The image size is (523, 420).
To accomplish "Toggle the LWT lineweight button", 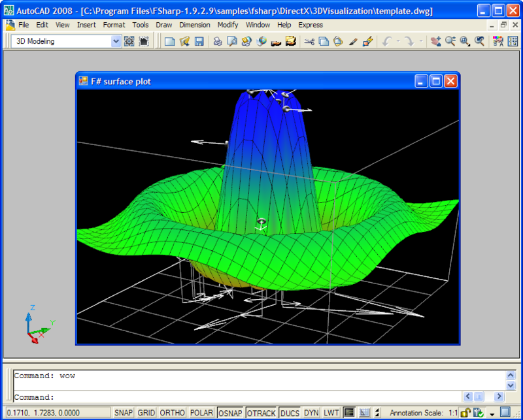I will tap(331, 413).
